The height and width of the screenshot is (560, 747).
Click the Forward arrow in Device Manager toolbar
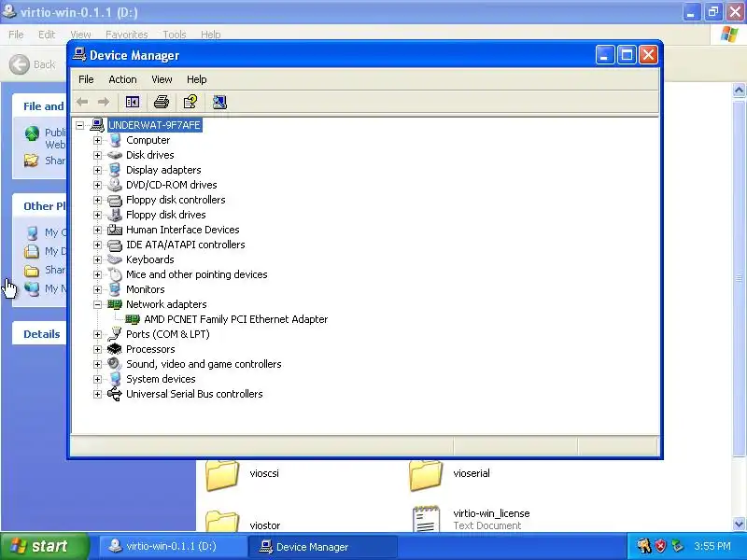(104, 102)
